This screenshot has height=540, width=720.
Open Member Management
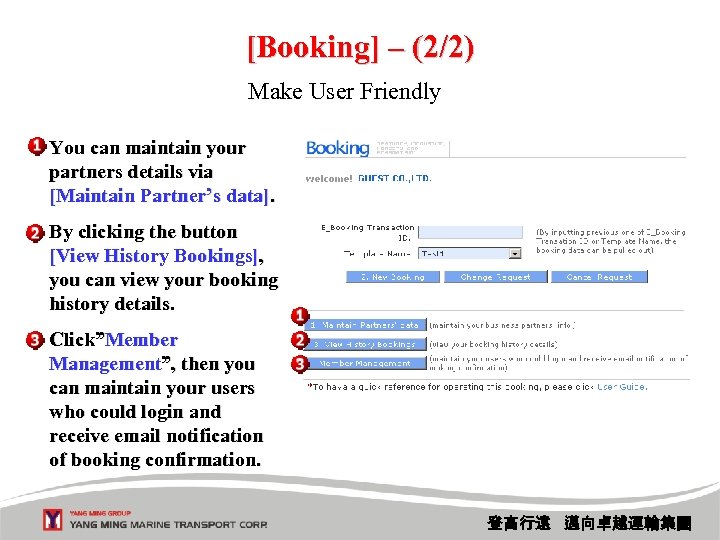click(365, 363)
